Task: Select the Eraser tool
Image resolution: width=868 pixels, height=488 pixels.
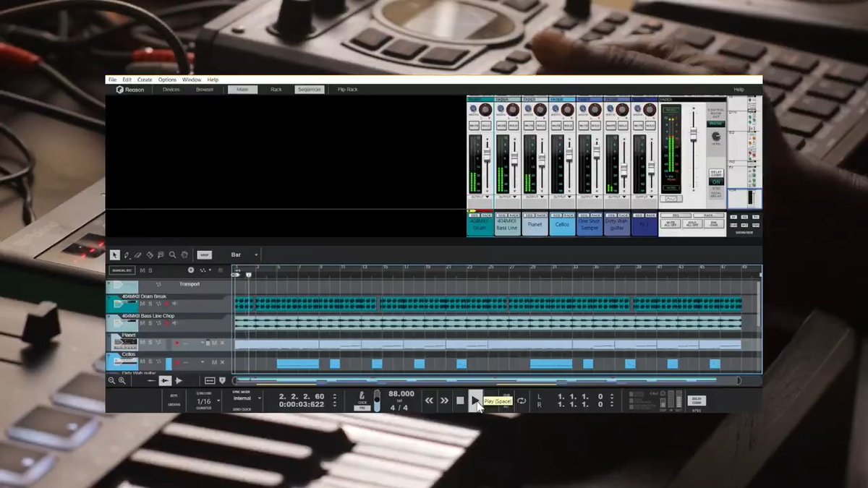Action: tap(138, 254)
